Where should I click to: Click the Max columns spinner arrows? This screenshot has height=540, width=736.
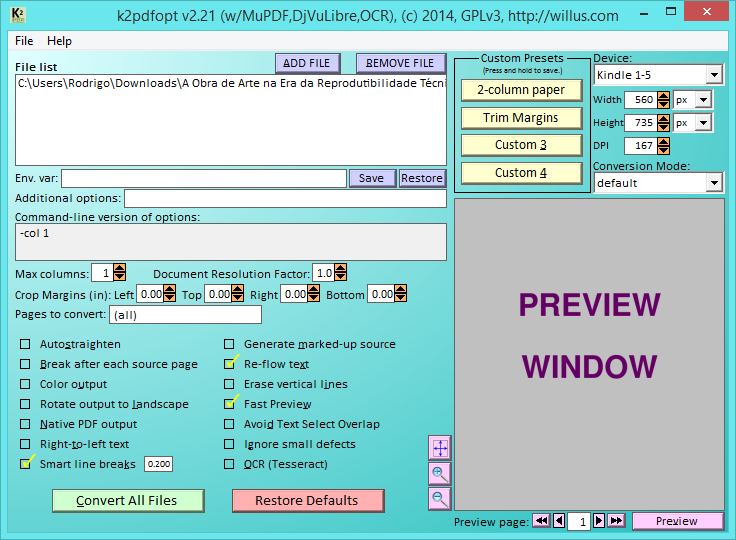pyautogui.click(x=120, y=273)
